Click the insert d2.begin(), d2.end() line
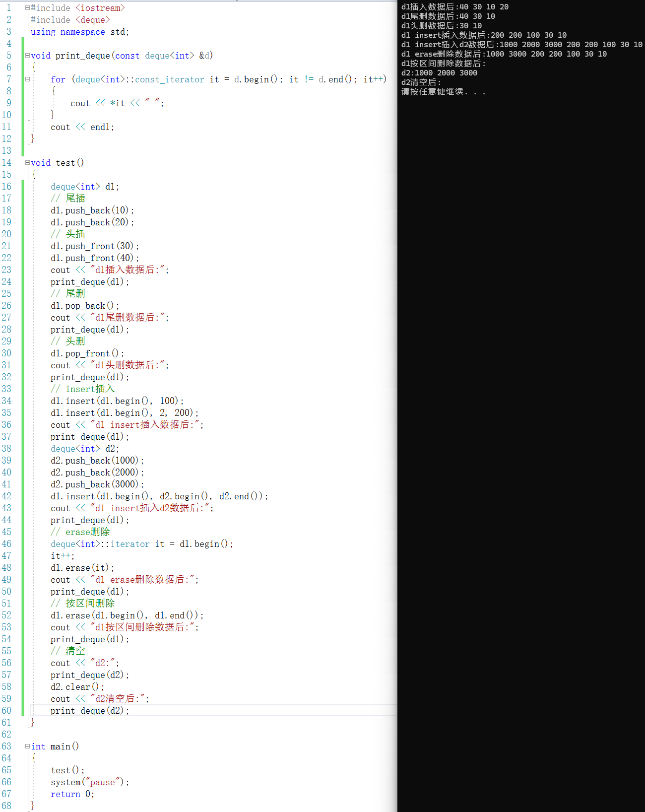Image resolution: width=645 pixels, height=812 pixels. 159,496
